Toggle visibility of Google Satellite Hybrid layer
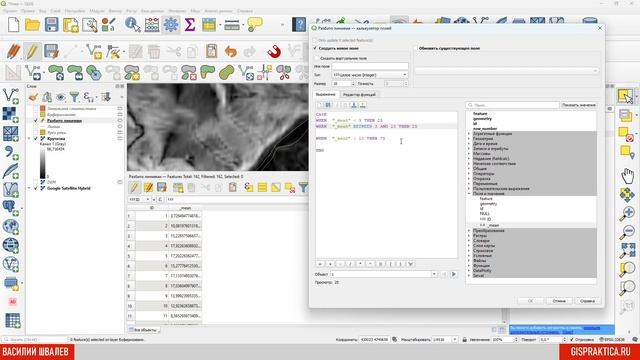 point(36,188)
